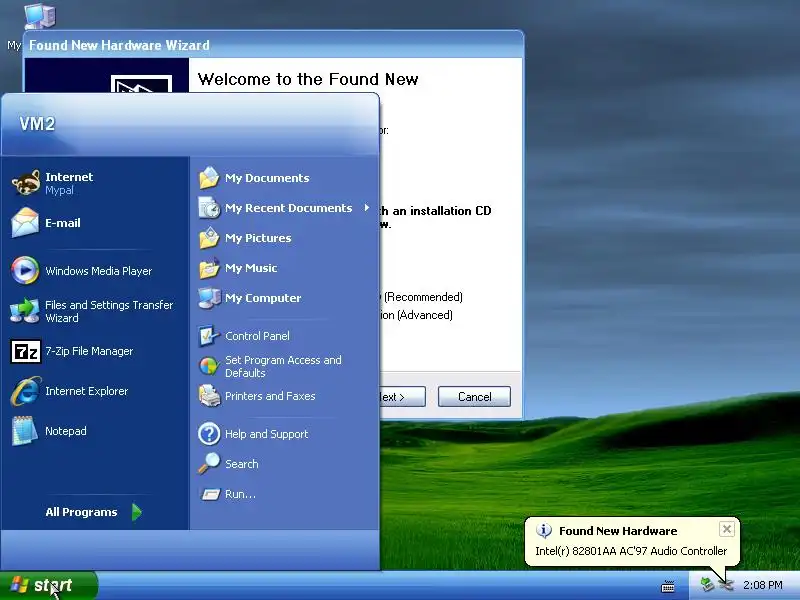Click the All Programs label
Image resolution: width=800 pixels, height=600 pixels.
81,512
